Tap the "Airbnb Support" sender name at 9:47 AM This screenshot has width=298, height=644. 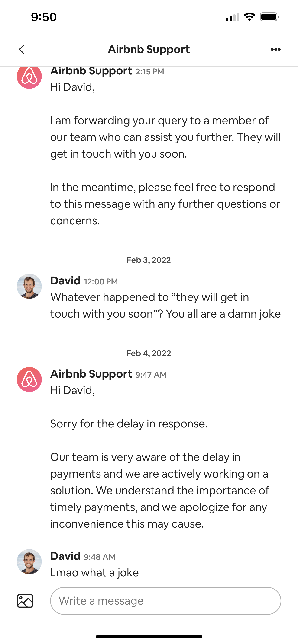[x=91, y=374]
